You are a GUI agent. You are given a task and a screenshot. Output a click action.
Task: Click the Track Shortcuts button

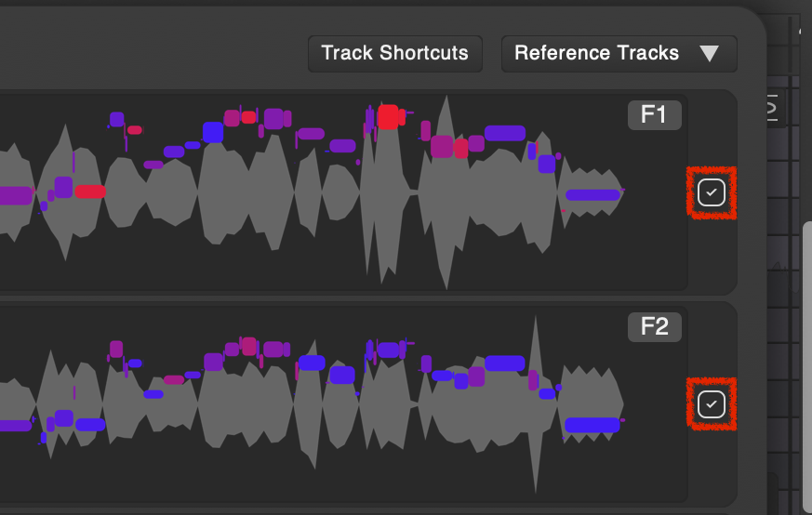[395, 53]
